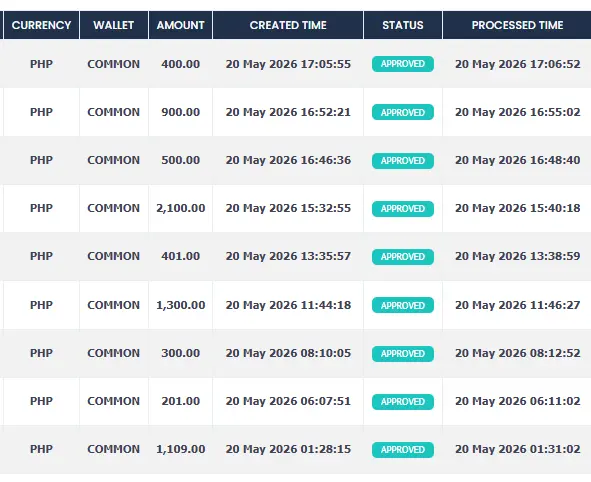
Task: Click APPROVED badge in 1,109.00 row
Action: 403,450
